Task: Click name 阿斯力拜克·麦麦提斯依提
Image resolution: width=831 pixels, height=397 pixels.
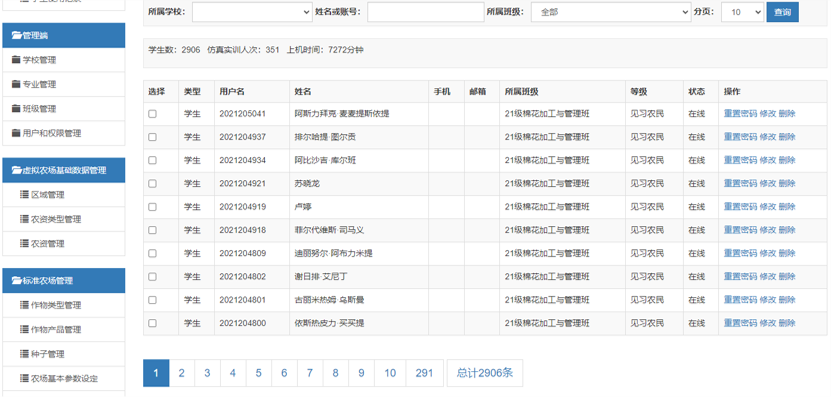Action: coord(342,113)
